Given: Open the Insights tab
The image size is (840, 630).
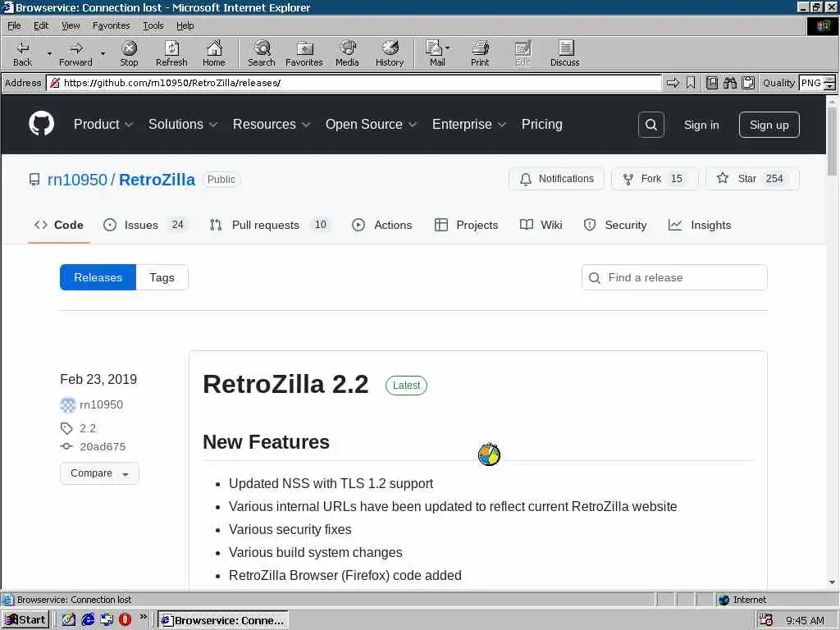Looking at the screenshot, I should (x=700, y=225).
